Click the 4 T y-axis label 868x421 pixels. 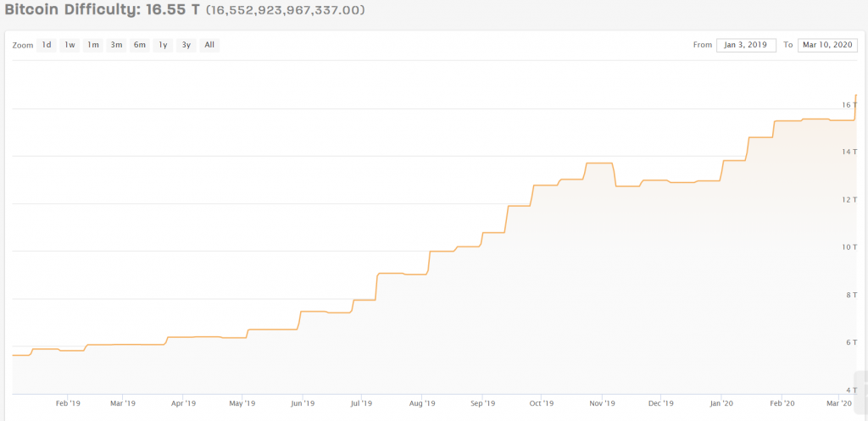point(849,390)
